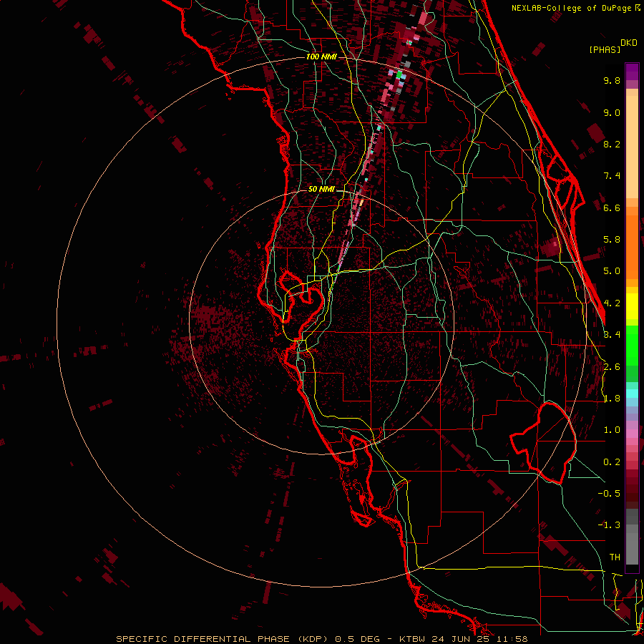Pick the pink band near 1.0 on the scale

(x=632, y=434)
